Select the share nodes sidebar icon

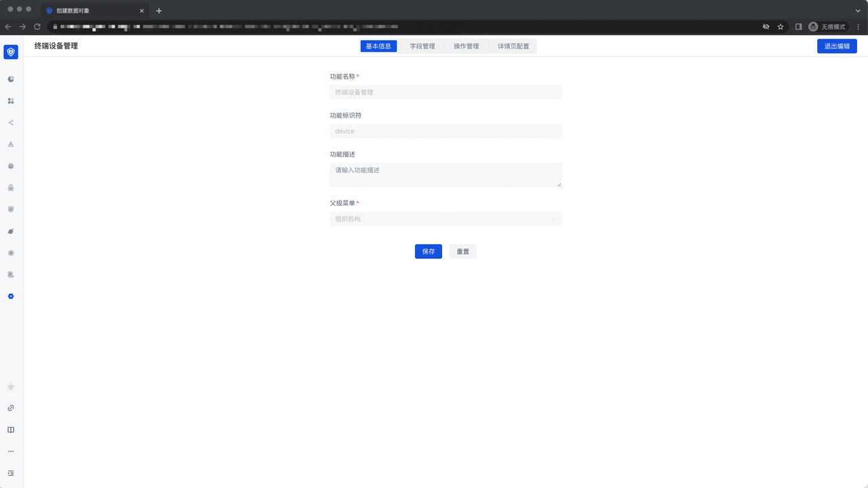11,123
